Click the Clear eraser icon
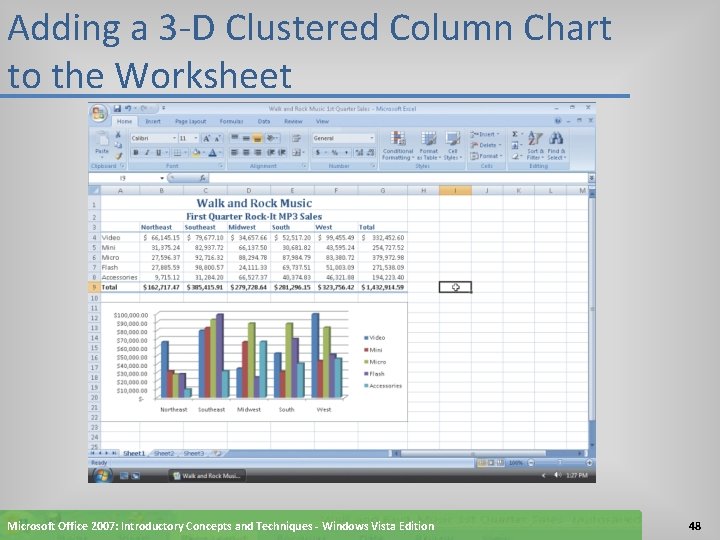 [516, 156]
